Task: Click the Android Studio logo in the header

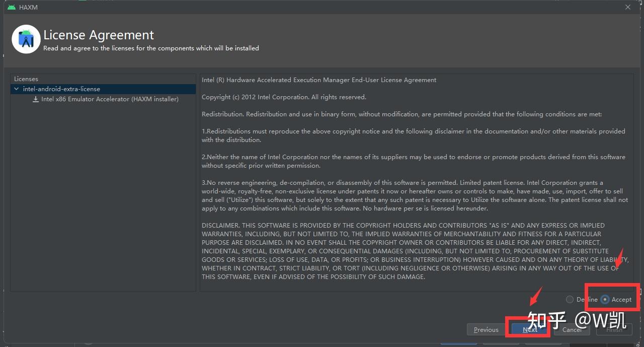Action: [x=26, y=39]
